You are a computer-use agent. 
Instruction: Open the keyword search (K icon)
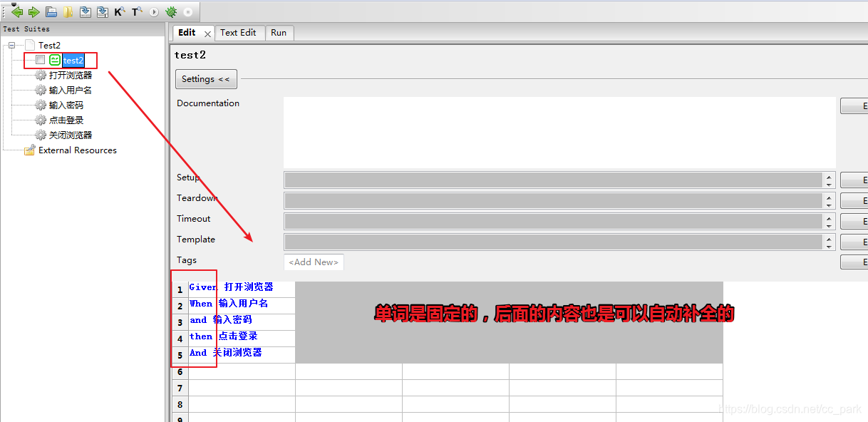pyautogui.click(x=120, y=12)
